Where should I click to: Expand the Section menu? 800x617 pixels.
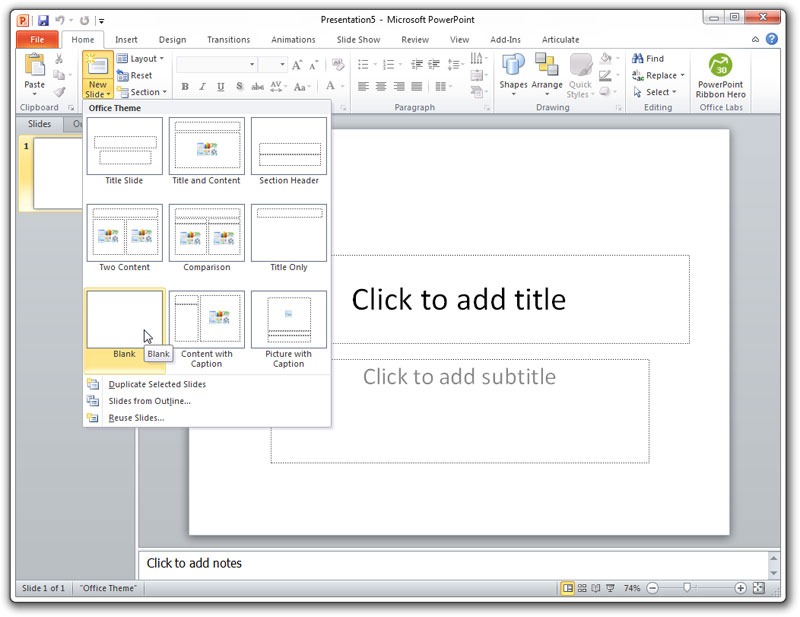tap(140, 92)
